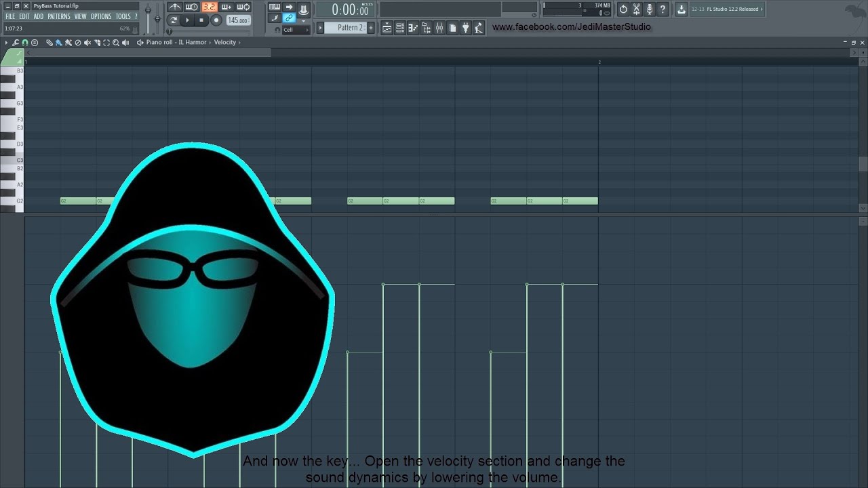Select the Delete tool
This screenshot has height=488, width=868.
(x=78, y=43)
